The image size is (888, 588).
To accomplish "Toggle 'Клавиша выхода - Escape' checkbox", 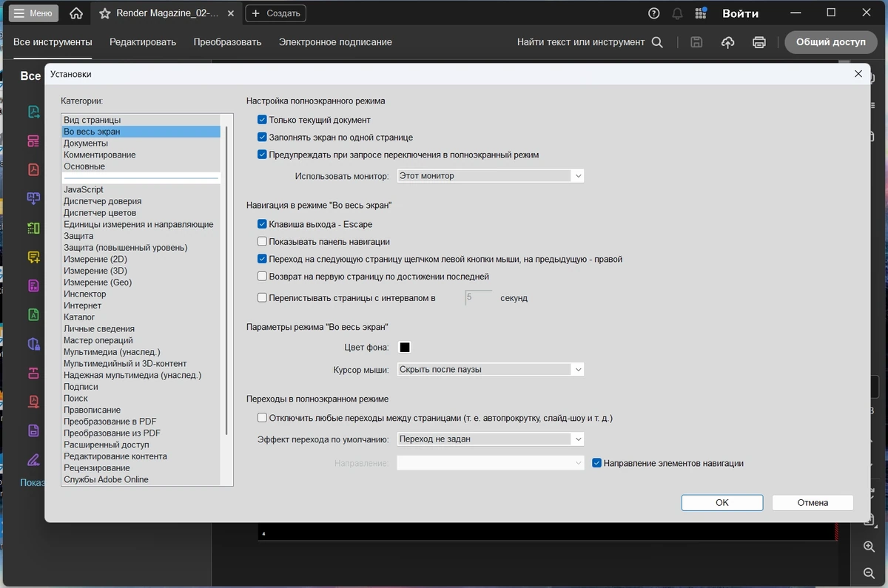I will [262, 224].
